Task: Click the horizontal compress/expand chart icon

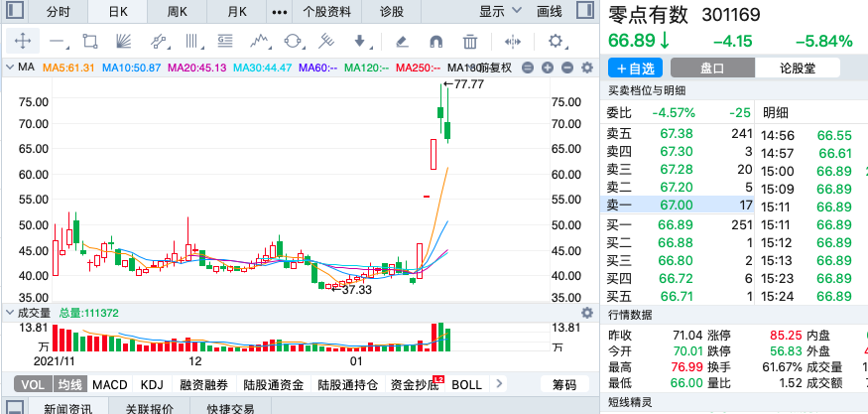Action: coord(513,42)
